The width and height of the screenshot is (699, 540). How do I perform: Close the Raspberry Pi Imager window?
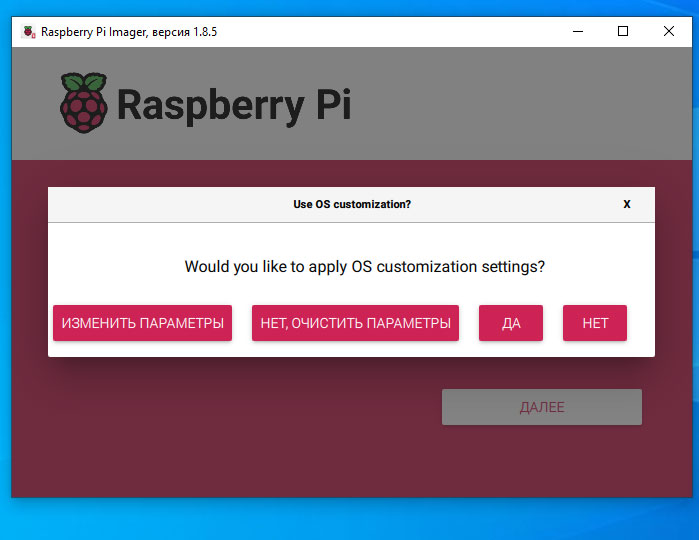pyautogui.click(x=669, y=31)
